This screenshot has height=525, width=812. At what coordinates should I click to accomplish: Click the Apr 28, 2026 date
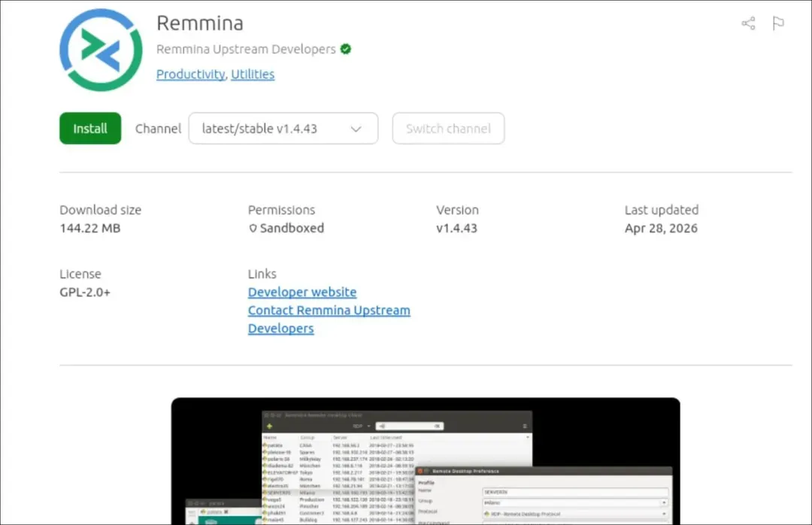coord(661,228)
